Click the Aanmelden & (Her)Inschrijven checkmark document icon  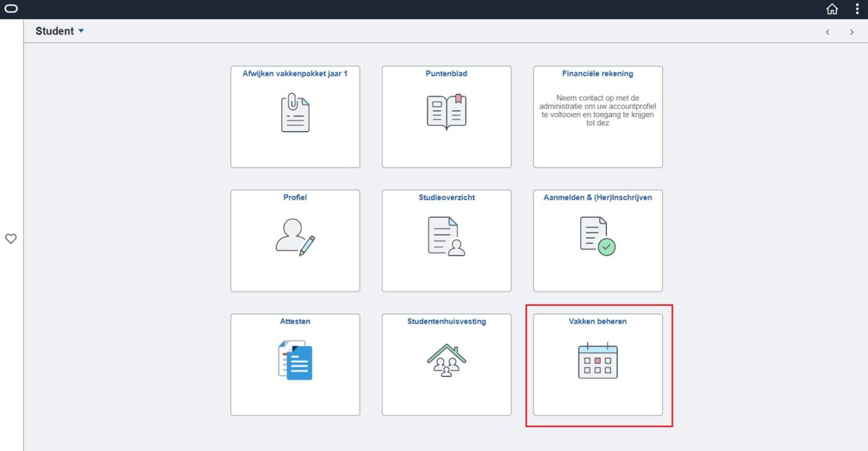click(x=598, y=237)
